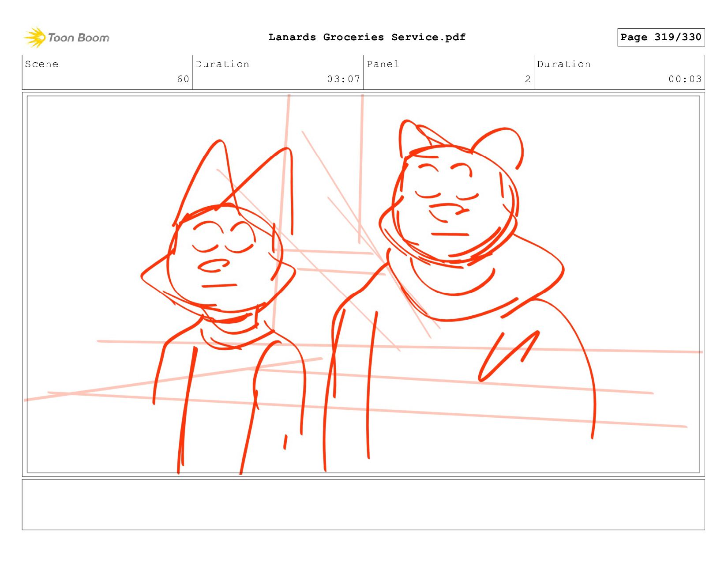Select the panel number '2'

[528, 79]
